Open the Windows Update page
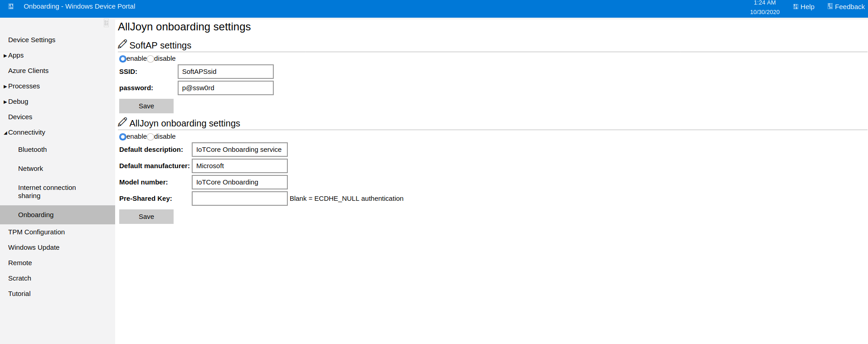Viewport: 868px width, 344px height. point(34,247)
